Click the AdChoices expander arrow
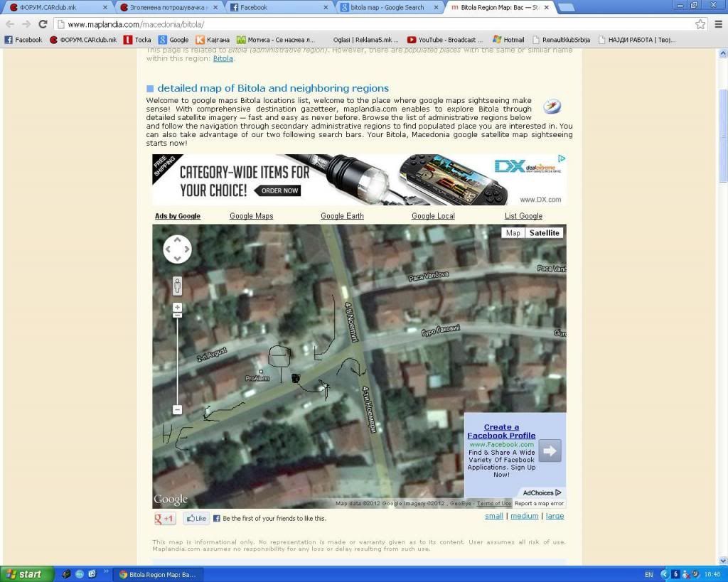Screen dimensions: 728x582 [558, 492]
